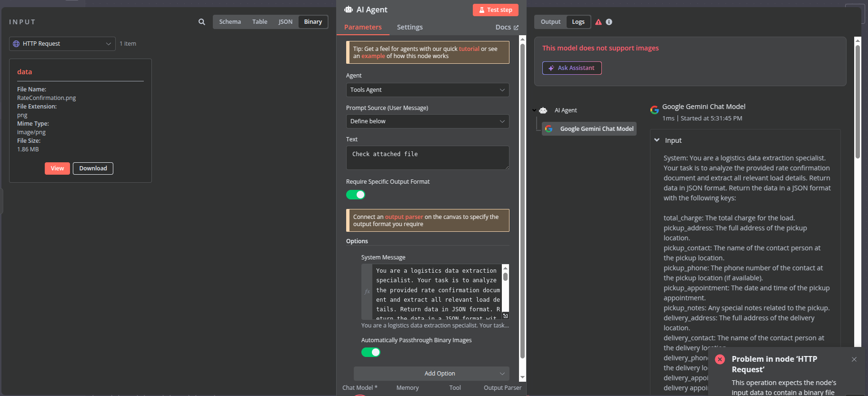Switch to the JSON view tab
Image resolution: width=868 pixels, height=396 pixels.
(x=285, y=22)
